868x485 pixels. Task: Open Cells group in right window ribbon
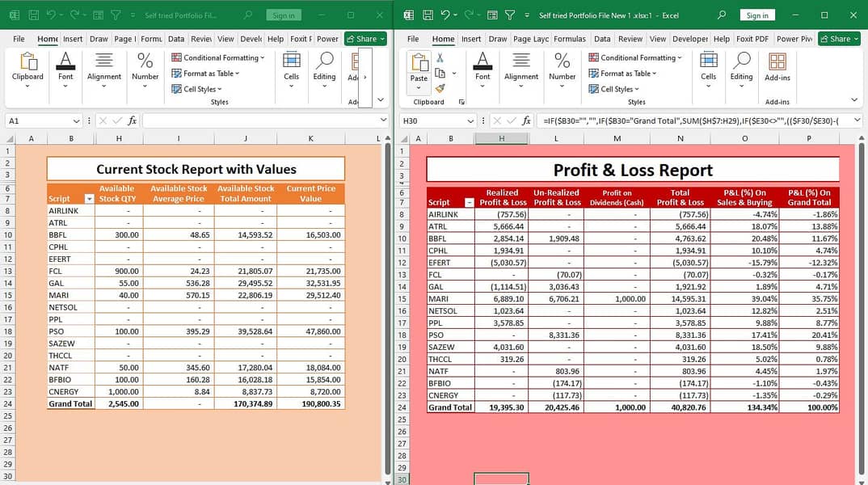click(709, 70)
